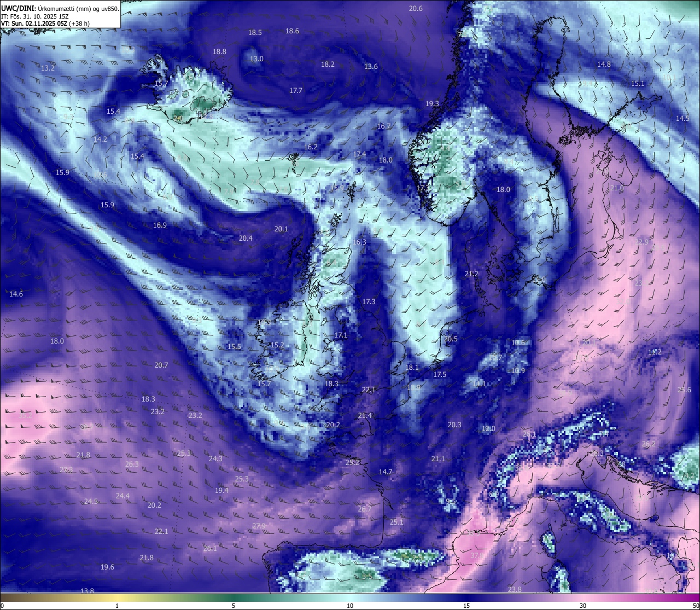700x610 pixels.
Task: Pick the 24.3 map value
Action: coord(215,458)
